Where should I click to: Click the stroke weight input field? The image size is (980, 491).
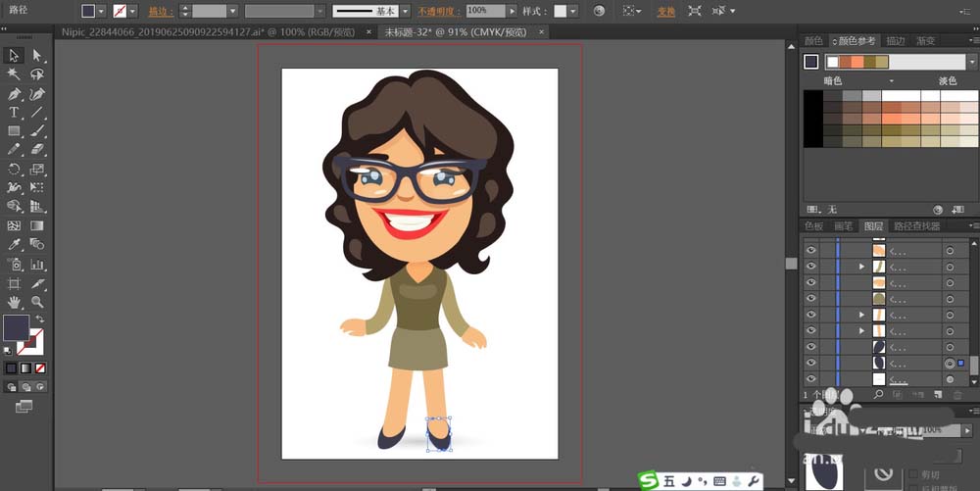tap(209, 11)
